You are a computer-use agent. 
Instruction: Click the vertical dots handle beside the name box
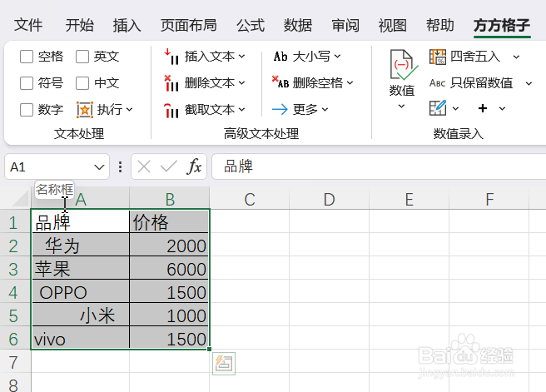click(x=120, y=166)
